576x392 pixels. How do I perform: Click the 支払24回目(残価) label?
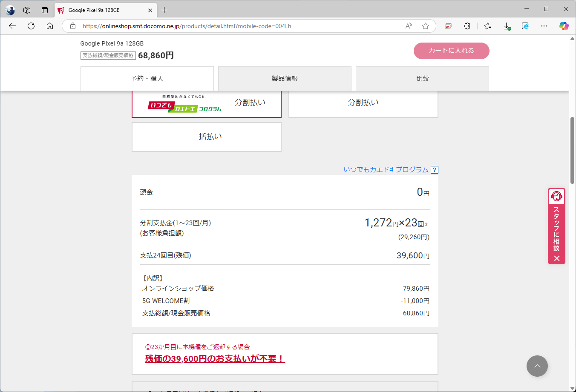(x=166, y=255)
